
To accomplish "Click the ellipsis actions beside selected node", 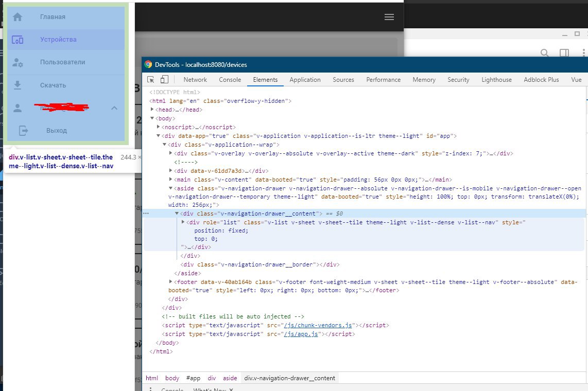I will (146, 214).
